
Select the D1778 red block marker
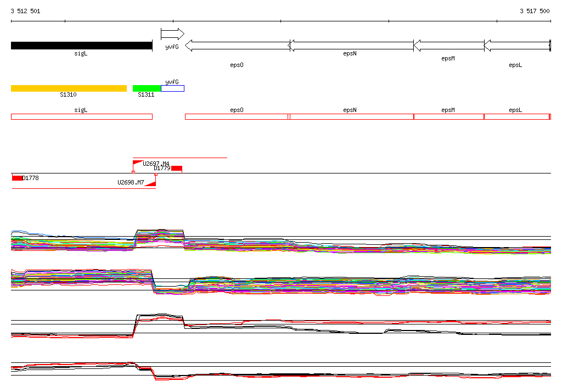tap(17, 178)
